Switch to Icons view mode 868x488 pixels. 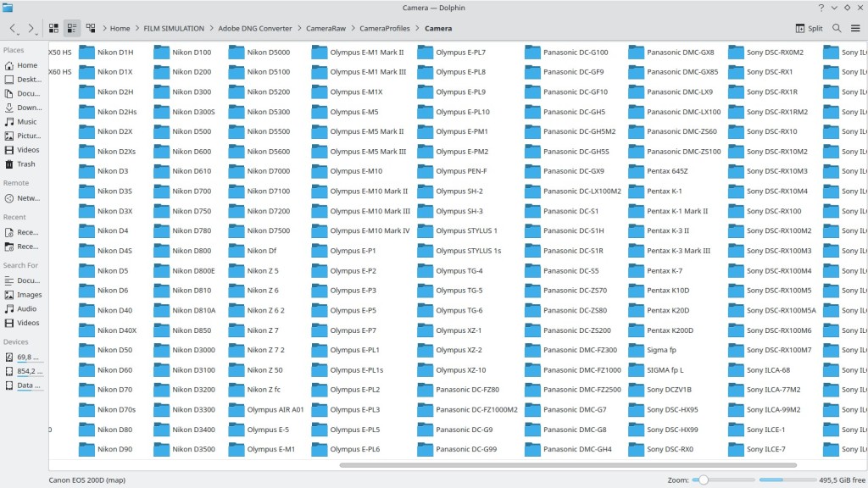(53, 28)
